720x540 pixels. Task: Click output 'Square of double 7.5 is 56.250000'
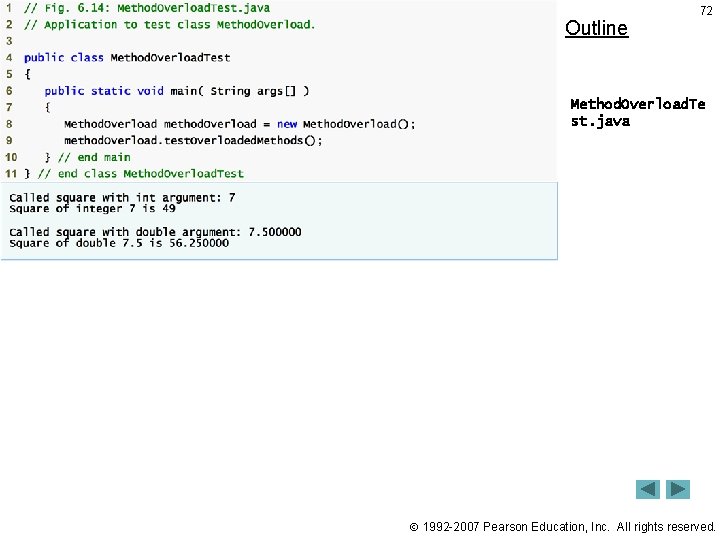119,243
